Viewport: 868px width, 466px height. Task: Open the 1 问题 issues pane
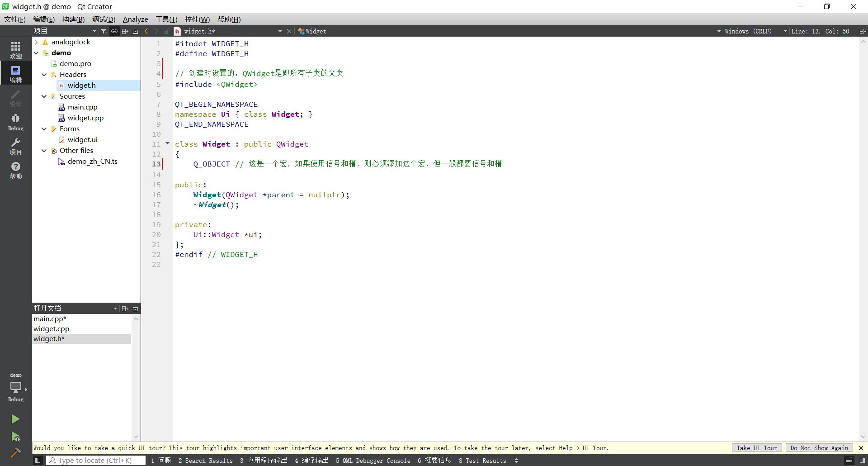(161, 461)
